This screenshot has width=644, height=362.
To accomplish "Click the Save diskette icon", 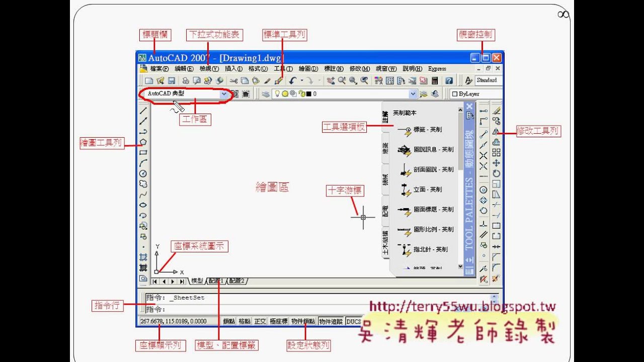I will (x=172, y=80).
